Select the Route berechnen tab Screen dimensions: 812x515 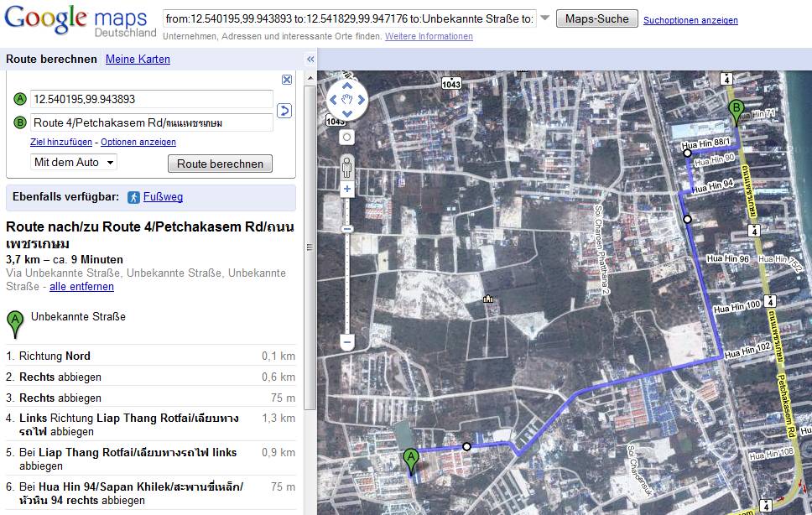51,60
